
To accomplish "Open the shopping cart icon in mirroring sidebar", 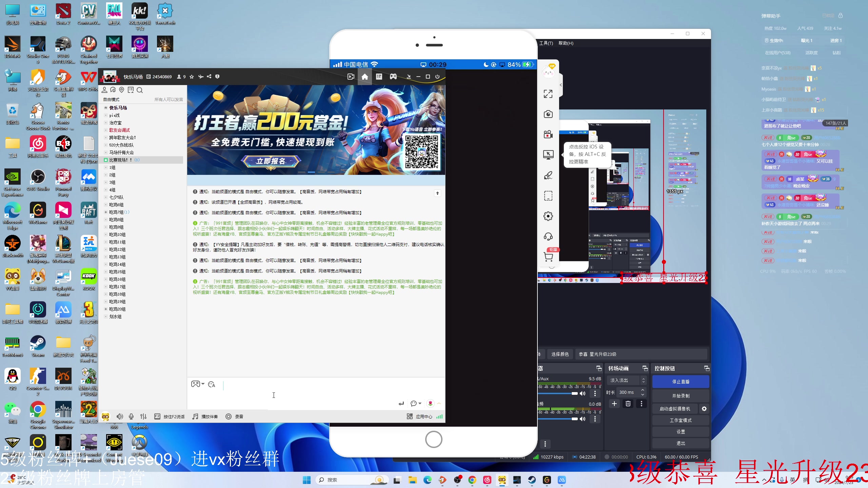I will coord(548,257).
